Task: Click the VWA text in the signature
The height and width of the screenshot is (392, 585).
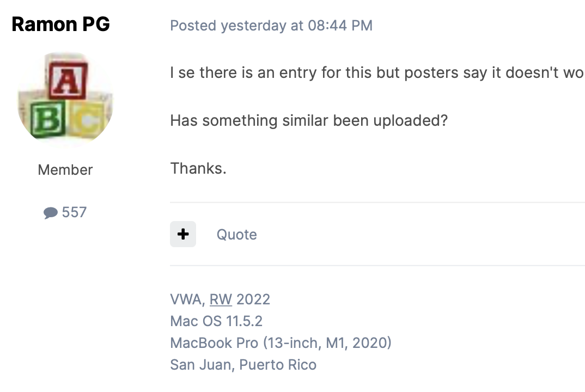Action: [x=186, y=299]
